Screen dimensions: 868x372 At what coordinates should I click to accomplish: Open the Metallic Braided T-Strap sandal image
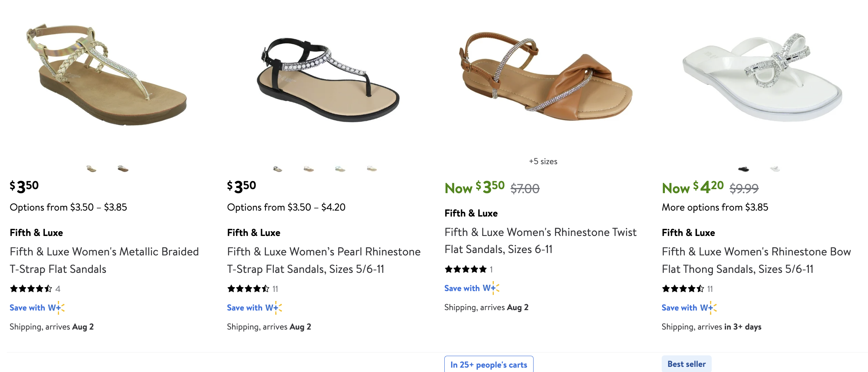click(x=107, y=75)
